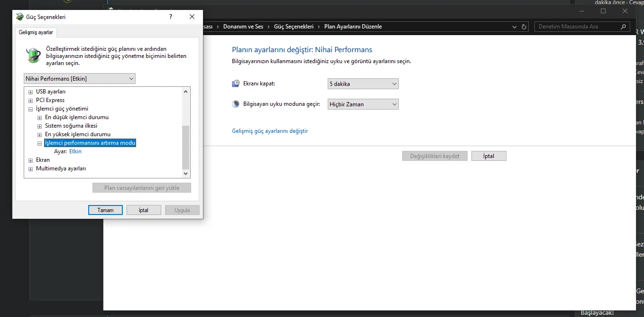
Task: Expand the Ekran node
Action: 31,160
